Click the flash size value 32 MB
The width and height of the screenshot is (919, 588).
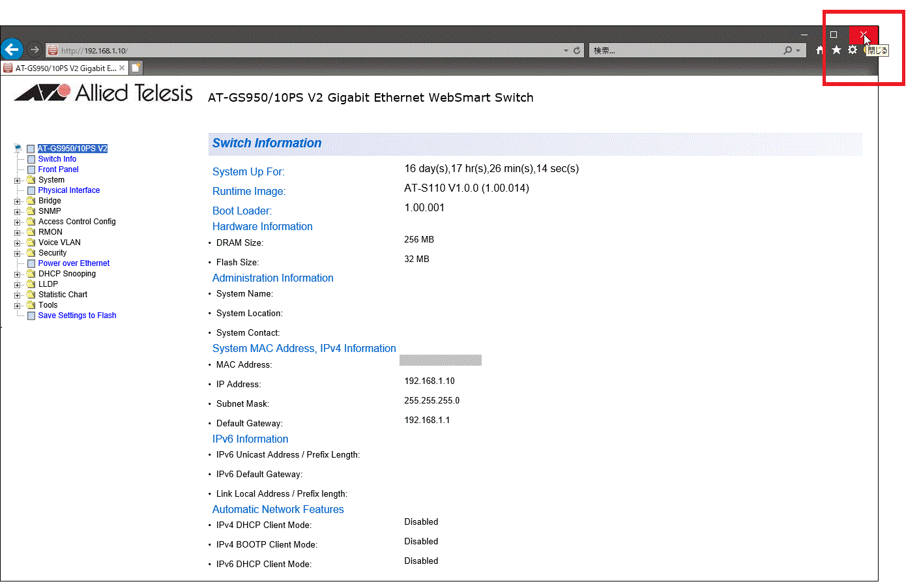pyautogui.click(x=416, y=259)
